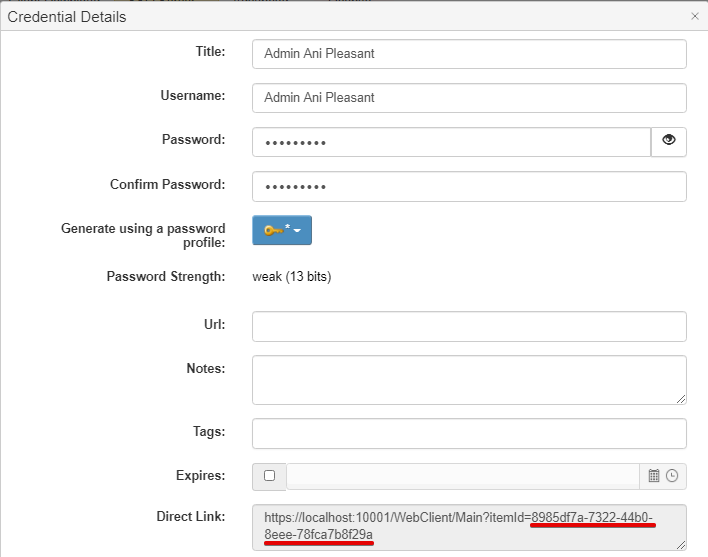Click into the Username field
This screenshot has width=708, height=557.
pyautogui.click(x=468, y=98)
